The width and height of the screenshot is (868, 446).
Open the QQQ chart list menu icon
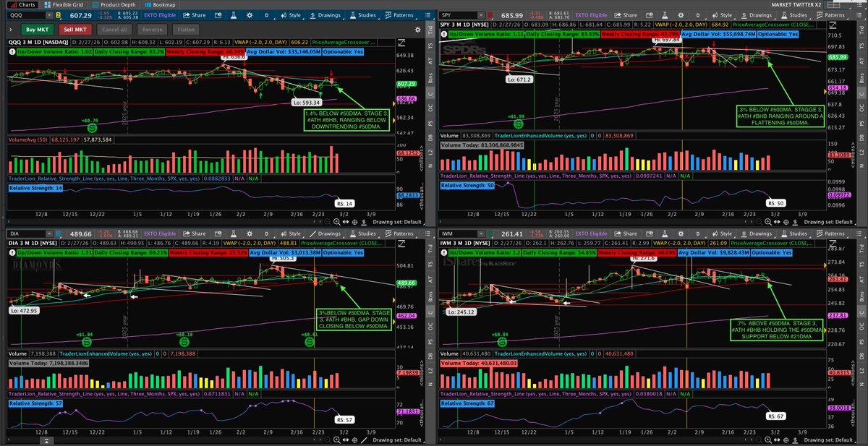pos(427,15)
